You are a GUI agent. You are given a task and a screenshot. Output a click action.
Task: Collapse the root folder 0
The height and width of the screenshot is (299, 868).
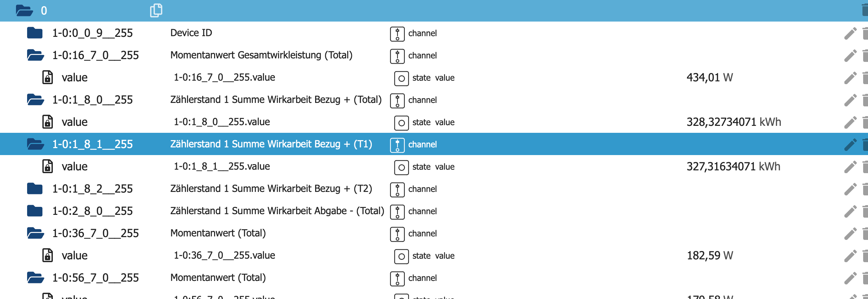point(24,10)
